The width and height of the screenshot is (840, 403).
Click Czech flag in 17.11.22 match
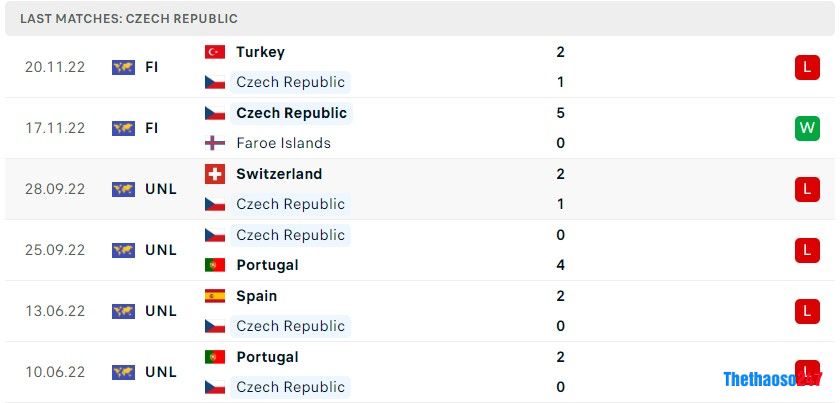(x=215, y=113)
